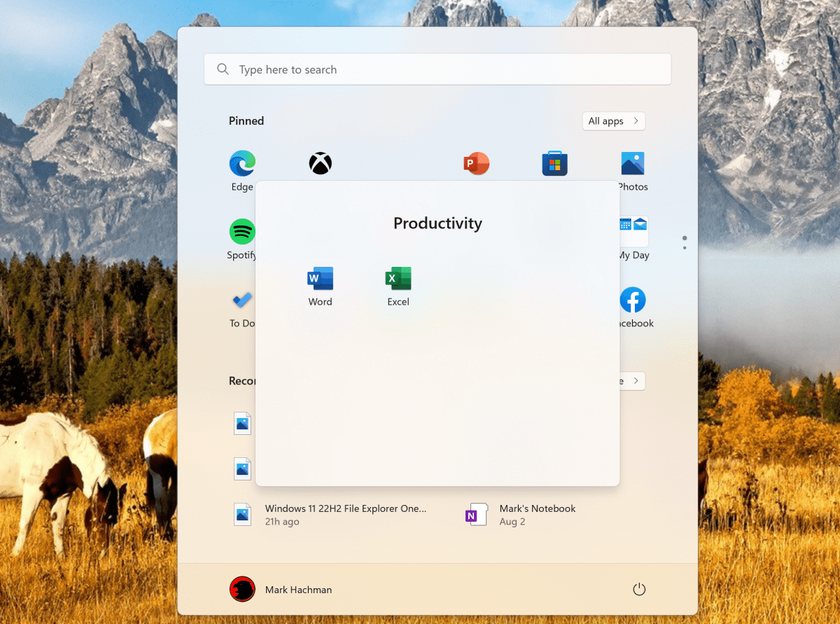Viewport: 840px width, 624px height.
Task: Open the Photos pinned app
Action: point(633,171)
